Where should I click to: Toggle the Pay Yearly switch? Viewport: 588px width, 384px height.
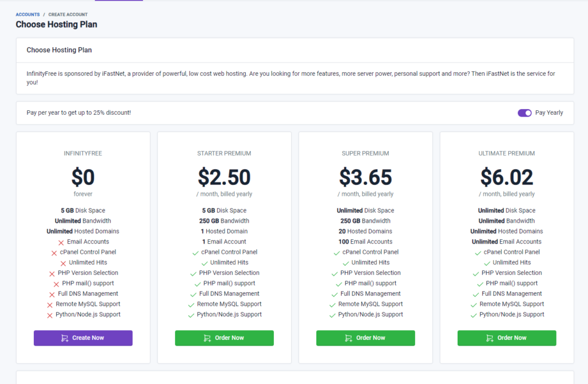pos(525,113)
